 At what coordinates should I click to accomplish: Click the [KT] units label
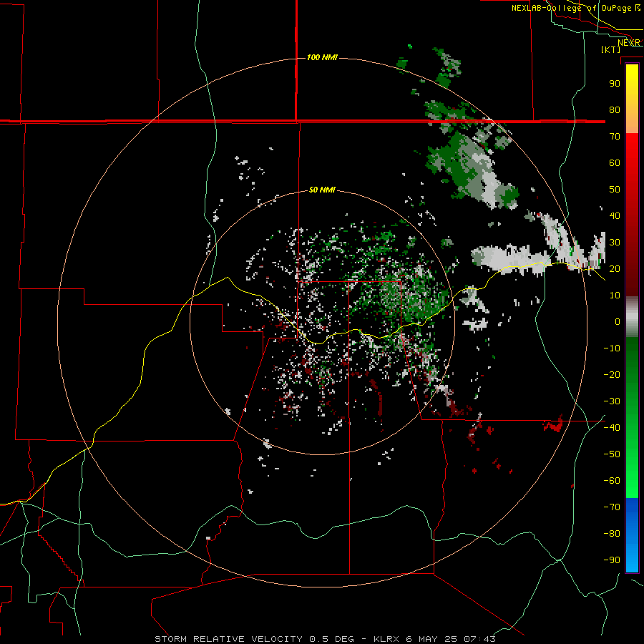click(611, 49)
